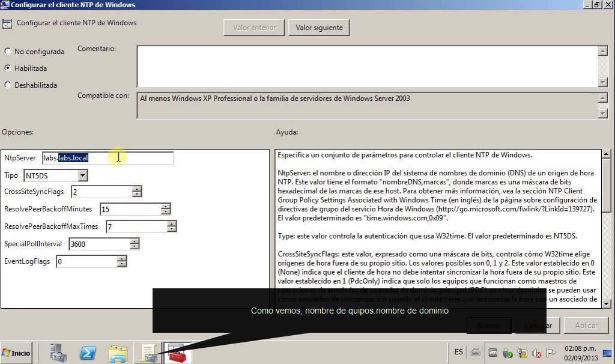Click the show desktop icon at the tray end

607,353
